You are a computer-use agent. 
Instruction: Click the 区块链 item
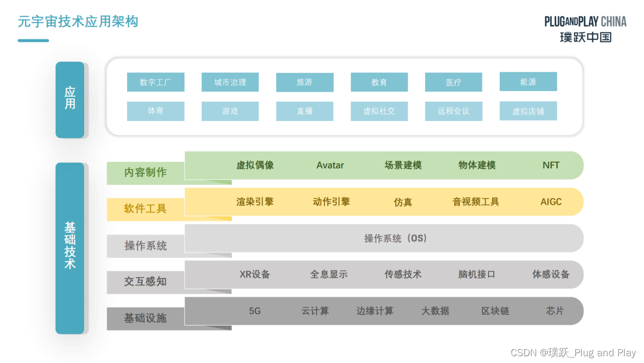pos(495,311)
